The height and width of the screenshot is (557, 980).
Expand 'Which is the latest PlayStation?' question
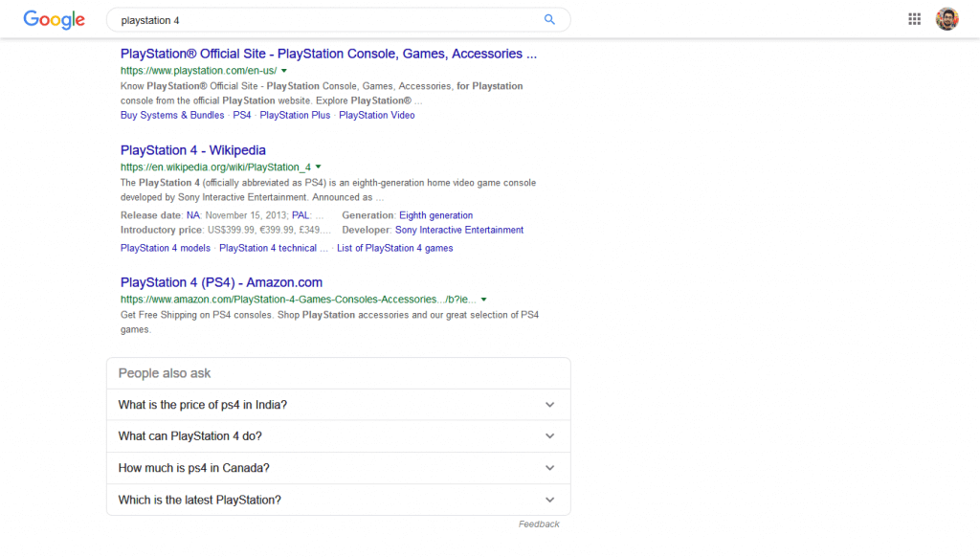click(x=338, y=501)
